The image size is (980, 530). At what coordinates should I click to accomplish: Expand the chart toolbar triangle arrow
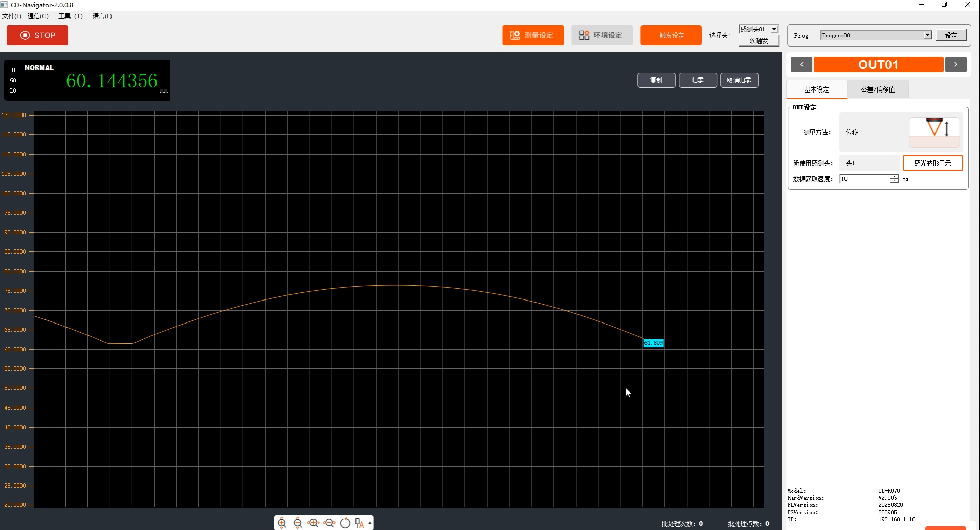click(370, 523)
